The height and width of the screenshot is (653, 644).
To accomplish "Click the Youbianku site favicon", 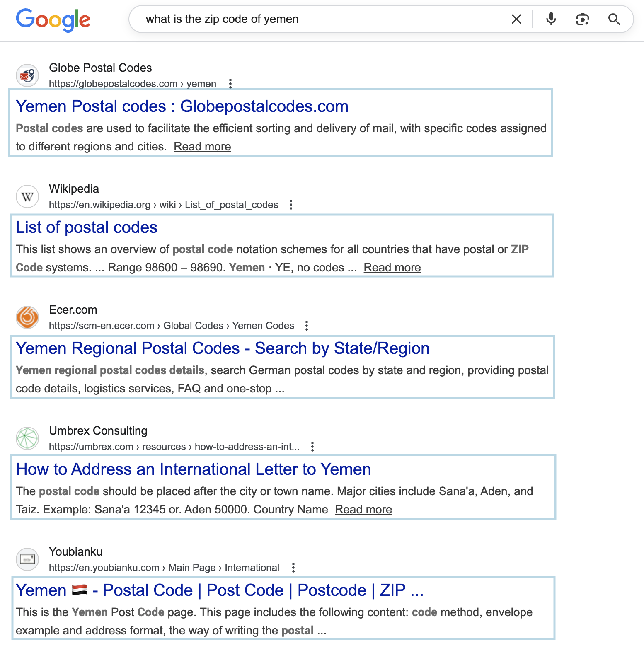I will pyautogui.click(x=27, y=559).
